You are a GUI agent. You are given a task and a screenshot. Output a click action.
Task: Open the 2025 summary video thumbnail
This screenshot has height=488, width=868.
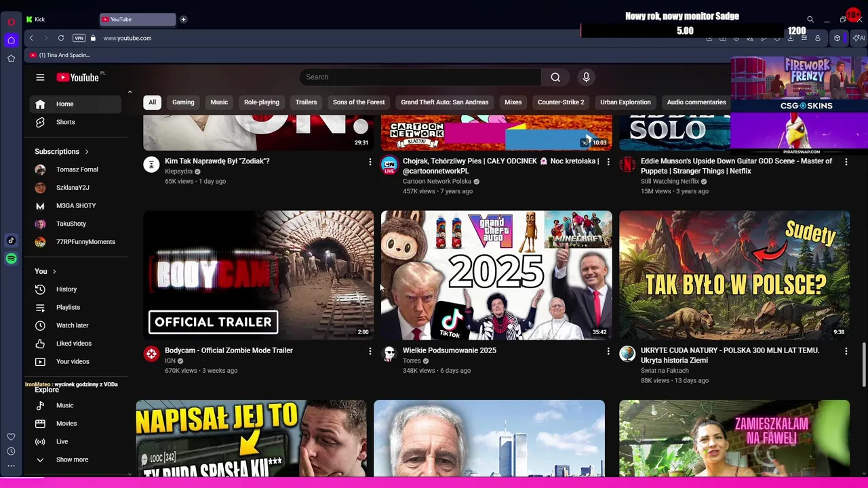click(x=496, y=275)
